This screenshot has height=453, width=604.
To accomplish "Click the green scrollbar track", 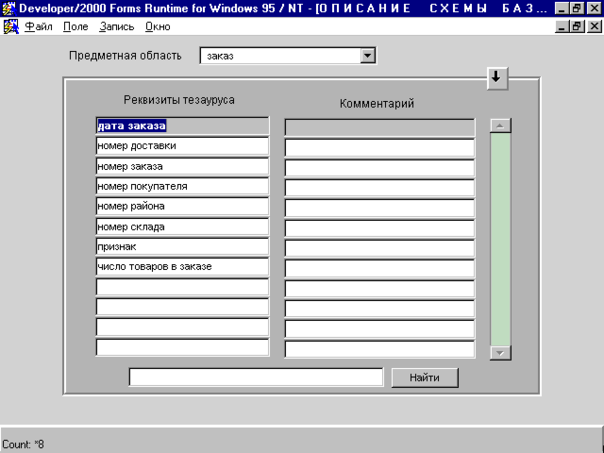I will (x=500, y=239).
